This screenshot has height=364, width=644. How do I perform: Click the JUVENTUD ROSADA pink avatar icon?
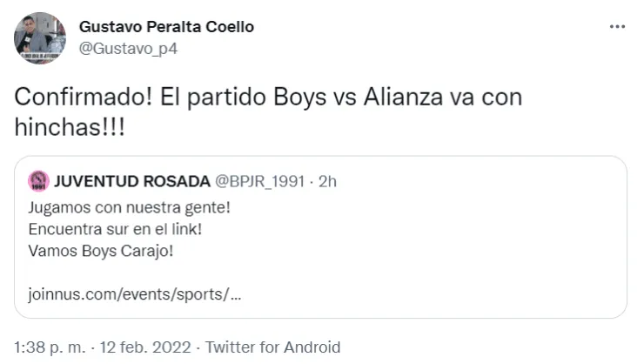[37, 181]
